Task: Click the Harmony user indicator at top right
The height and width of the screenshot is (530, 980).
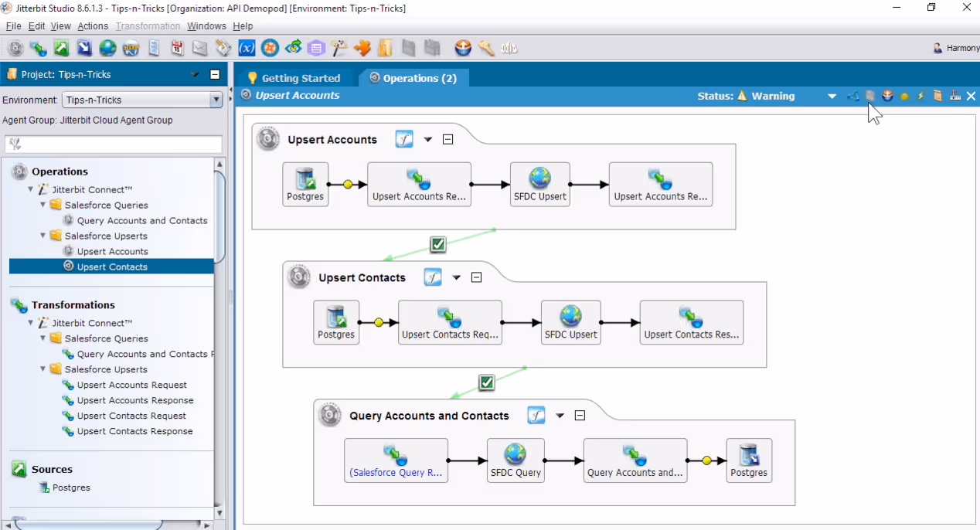Action: (956, 48)
